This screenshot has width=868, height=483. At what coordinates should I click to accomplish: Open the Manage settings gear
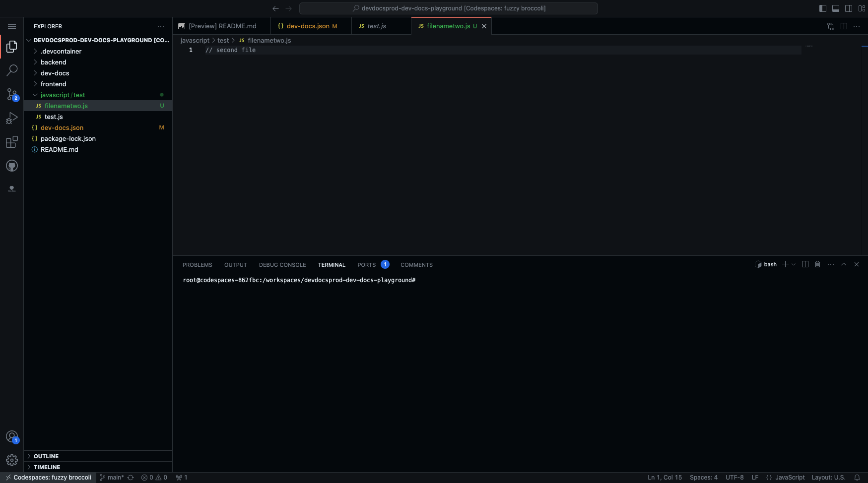[x=12, y=460]
